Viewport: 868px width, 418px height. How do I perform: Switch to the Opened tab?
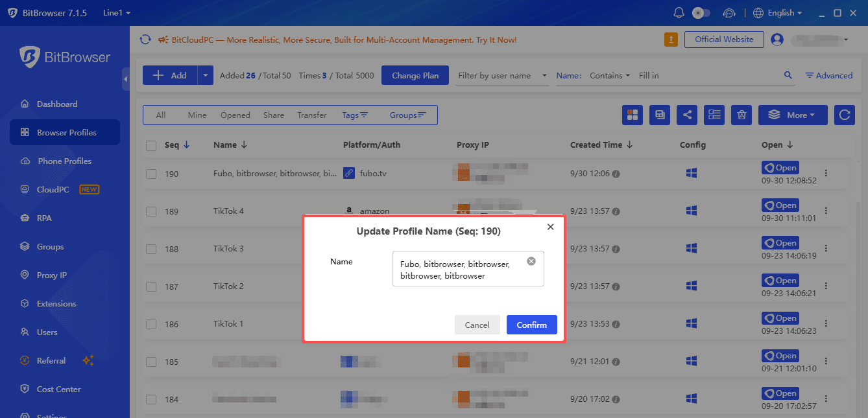click(235, 115)
